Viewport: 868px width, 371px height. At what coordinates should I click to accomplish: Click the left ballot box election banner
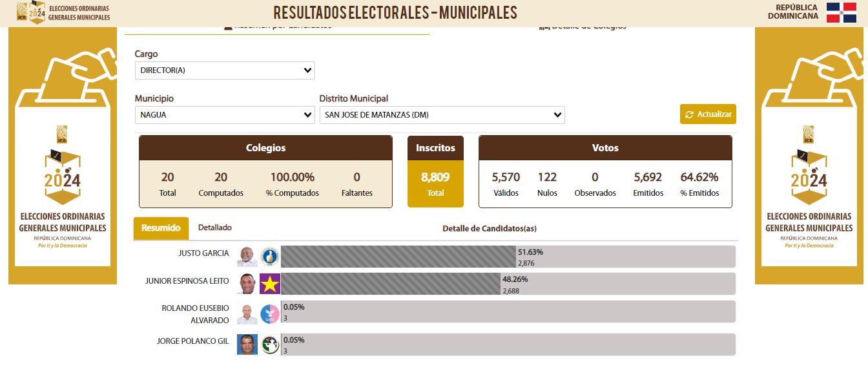63,155
